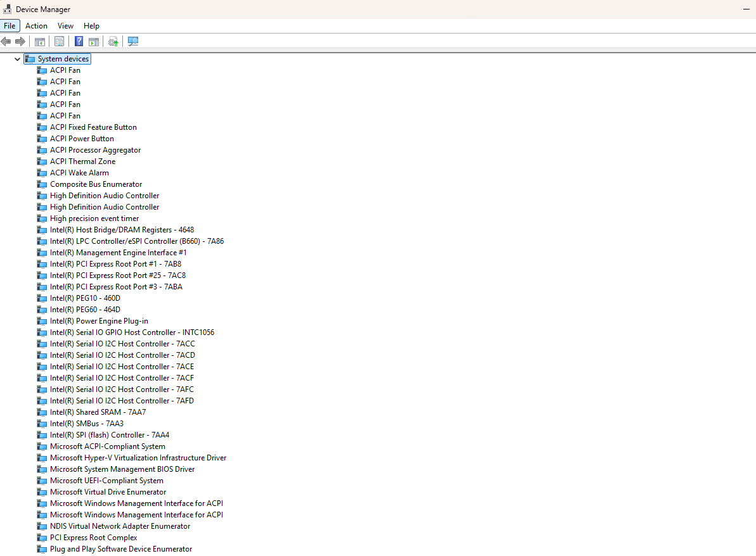Select Intel(R) PCI Express Root Port #1 - 7AB8
The width and height of the screenshot is (756, 556).
[116, 264]
